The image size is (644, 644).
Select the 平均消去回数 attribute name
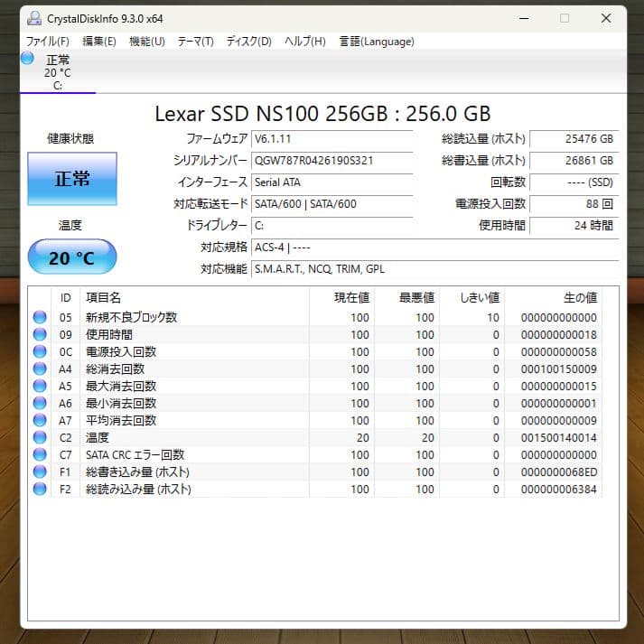pyautogui.click(x=121, y=421)
